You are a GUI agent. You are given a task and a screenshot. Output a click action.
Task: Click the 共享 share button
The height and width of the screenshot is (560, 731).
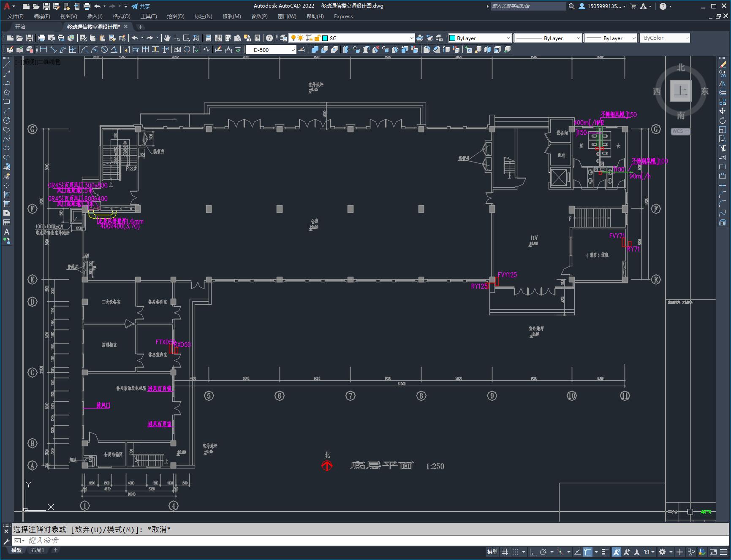tap(141, 6)
